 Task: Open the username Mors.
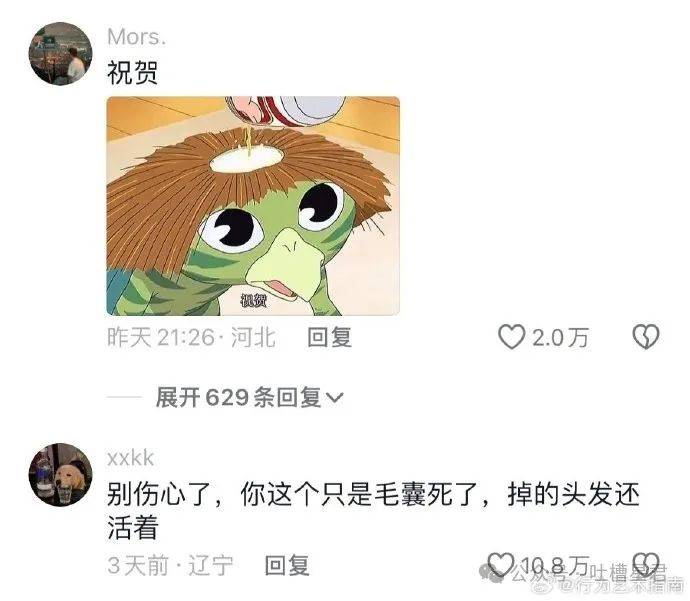click(x=136, y=37)
